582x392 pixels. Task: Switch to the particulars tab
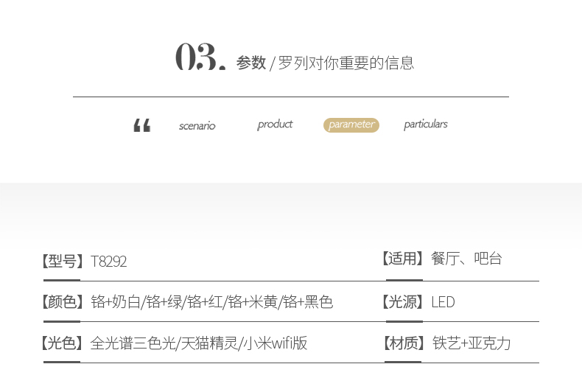(426, 124)
